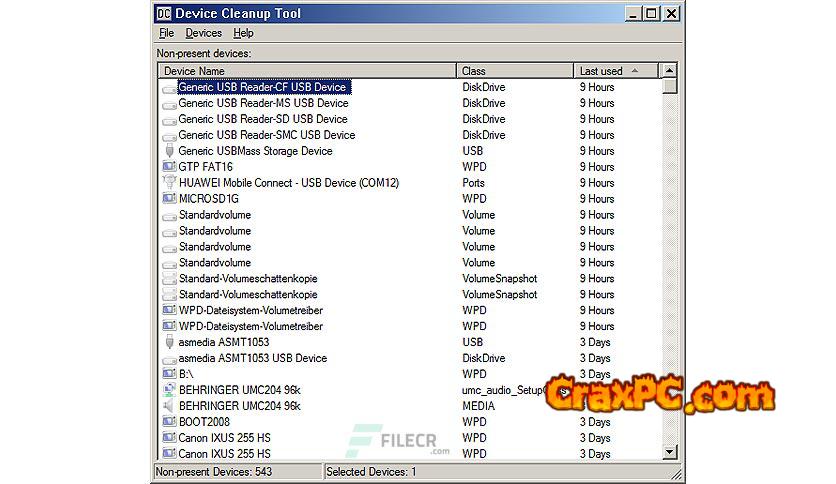Click the drive icon of asmedia ASMT1053 USB Device
This screenshot has width=836, height=484.
(x=169, y=359)
